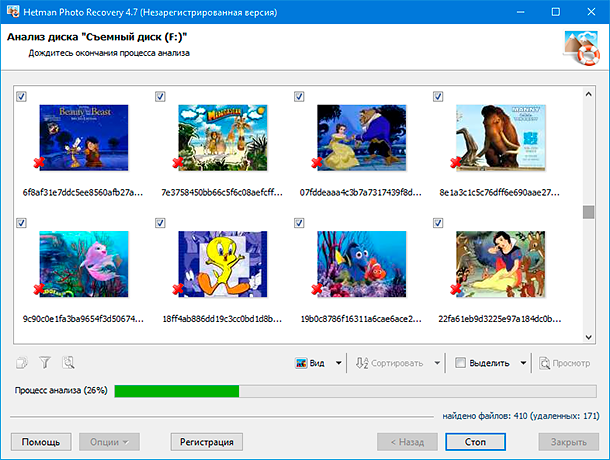
Task: Click filename 07fddeaaa4c3b7a7317439f8d...
Action: point(361,192)
